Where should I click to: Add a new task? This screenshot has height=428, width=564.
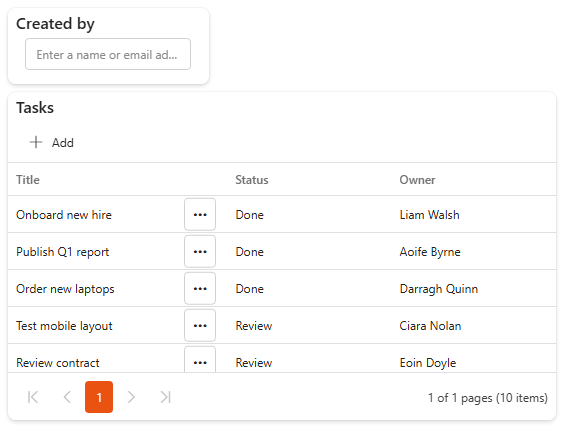pos(52,142)
